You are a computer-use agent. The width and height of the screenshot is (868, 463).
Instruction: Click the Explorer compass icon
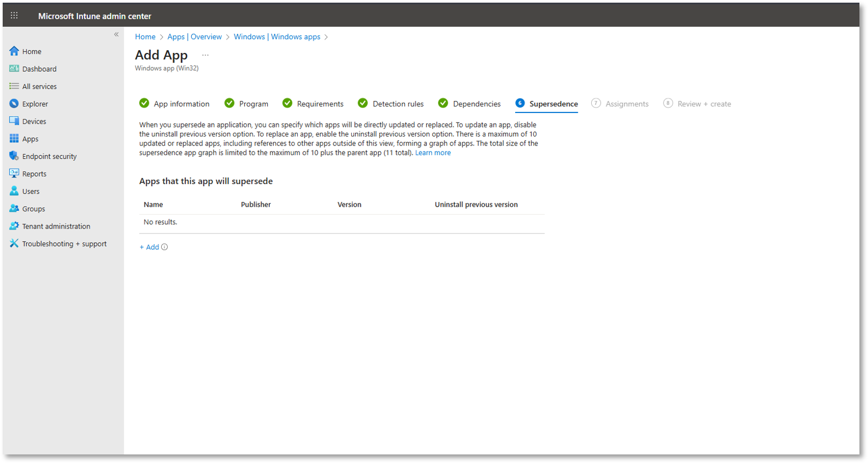(x=14, y=103)
